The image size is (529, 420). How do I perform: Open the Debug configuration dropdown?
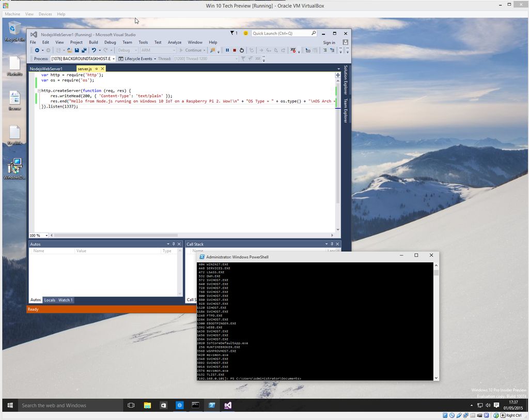[x=127, y=50]
